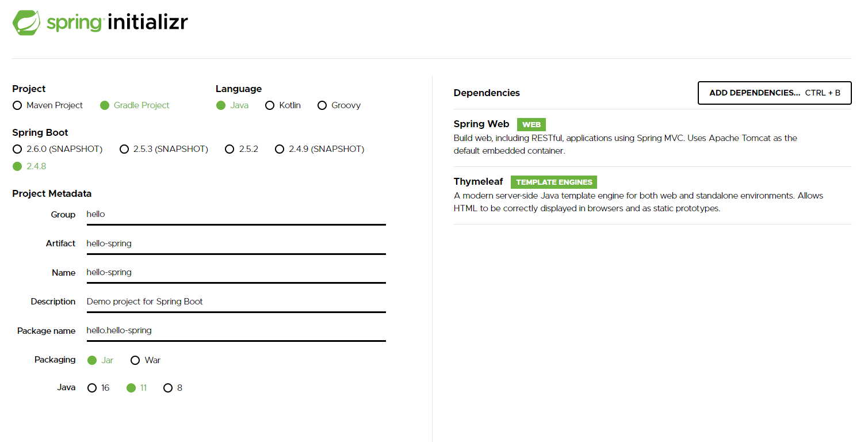868x442 pixels.
Task: Select Spring Boot version 2.5.2
Action: coord(230,149)
